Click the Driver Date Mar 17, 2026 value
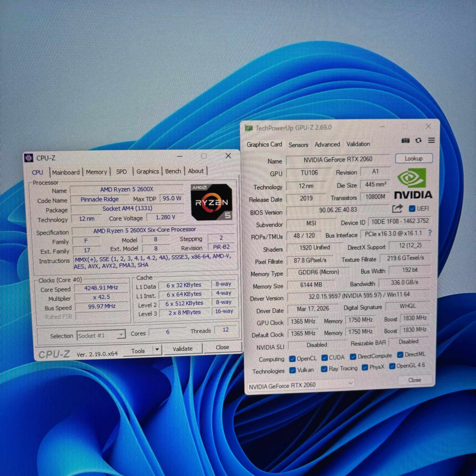The height and width of the screenshot is (476, 476). point(313,309)
